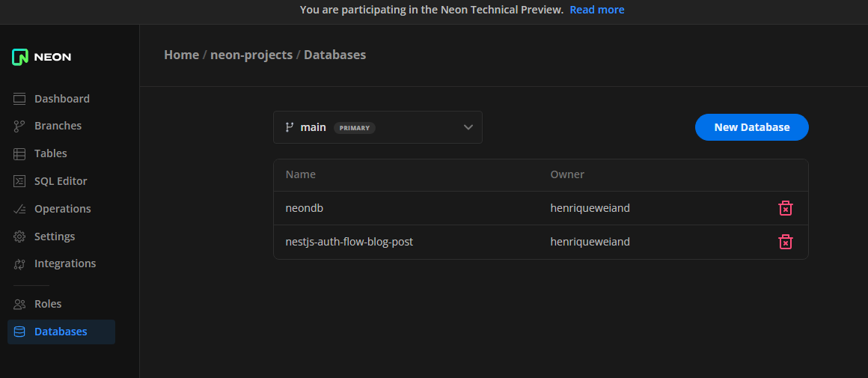
Task: Select Databases in the sidebar
Action: click(61, 332)
